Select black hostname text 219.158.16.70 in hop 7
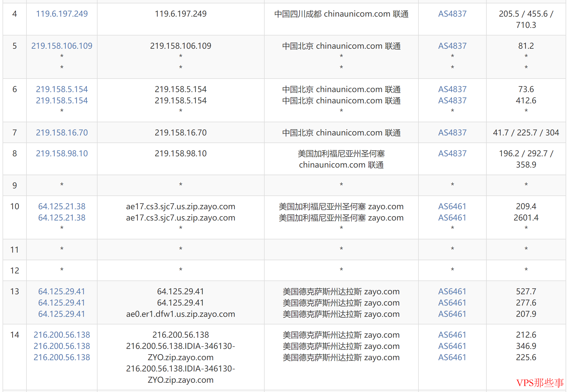Screen dimensions: 567x392 (181, 133)
